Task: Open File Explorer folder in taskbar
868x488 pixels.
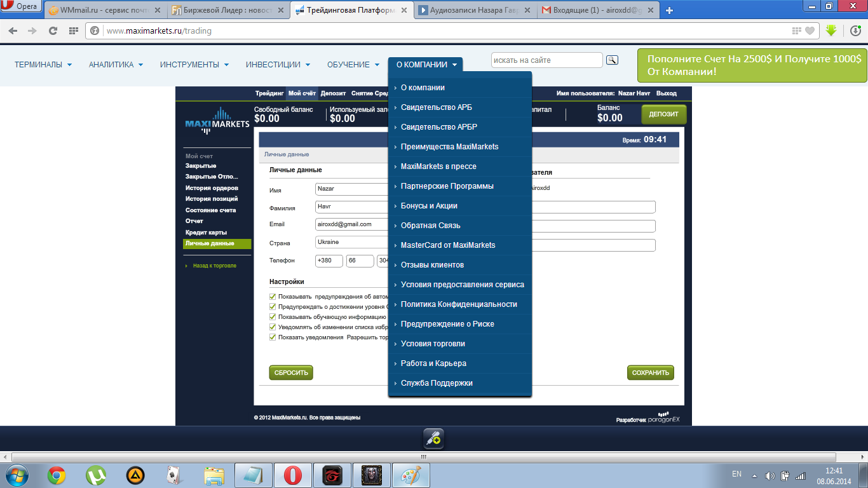Action: pos(214,475)
